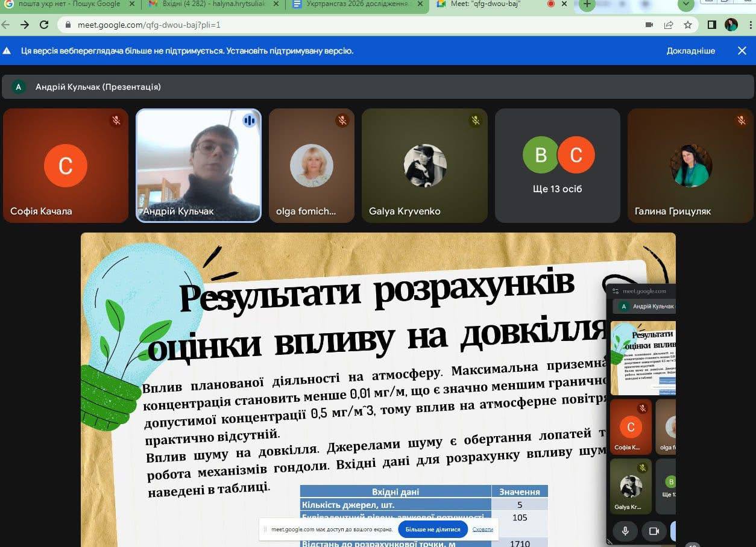756x547 pixels.
Task: Click the 'Більше не ділитися' button
Action: coord(433,530)
